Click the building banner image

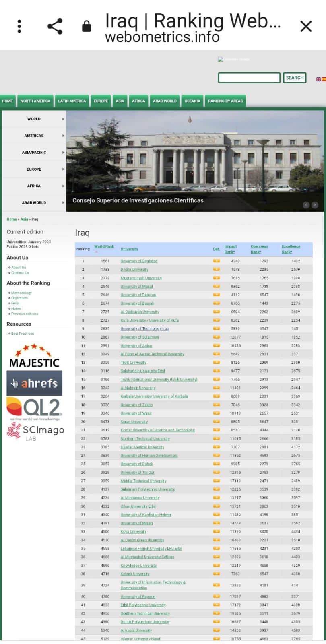195,161
